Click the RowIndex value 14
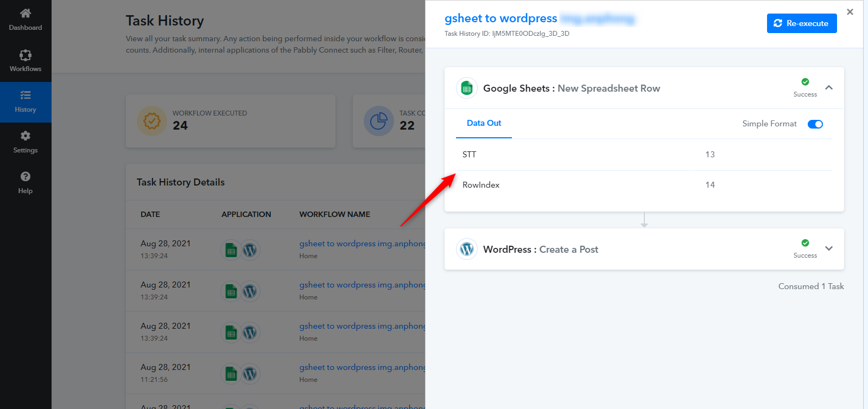This screenshot has width=868, height=409. pyautogui.click(x=710, y=185)
